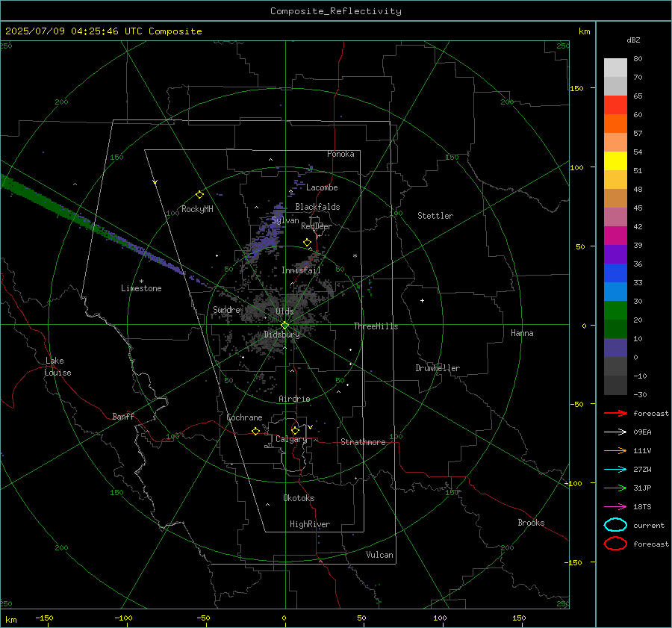Click the orange 111V arrow in legend
672x628 pixels.
tap(615, 450)
